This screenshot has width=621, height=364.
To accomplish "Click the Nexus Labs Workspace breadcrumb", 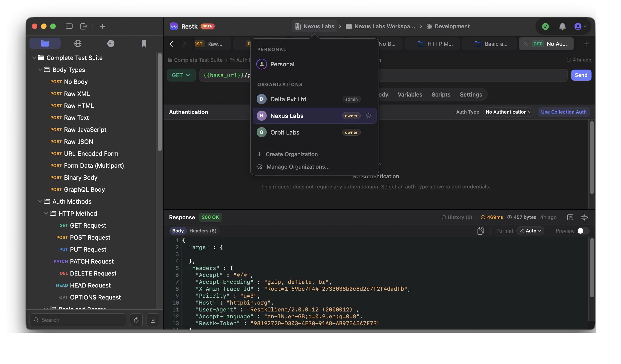I will click(x=380, y=26).
